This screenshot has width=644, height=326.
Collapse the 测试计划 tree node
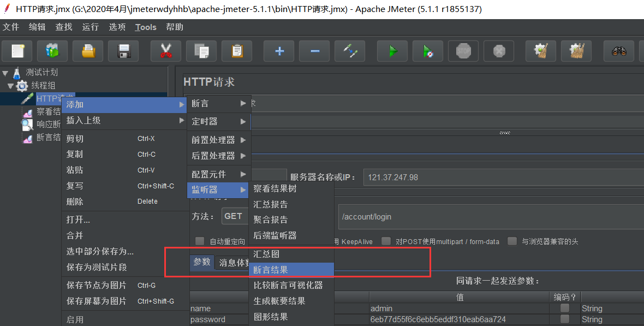pos(5,73)
